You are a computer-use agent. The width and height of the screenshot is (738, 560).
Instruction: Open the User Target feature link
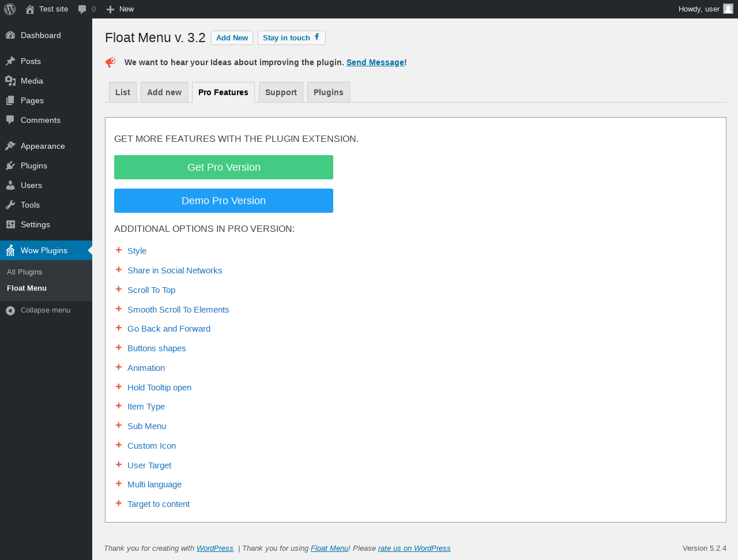point(149,465)
